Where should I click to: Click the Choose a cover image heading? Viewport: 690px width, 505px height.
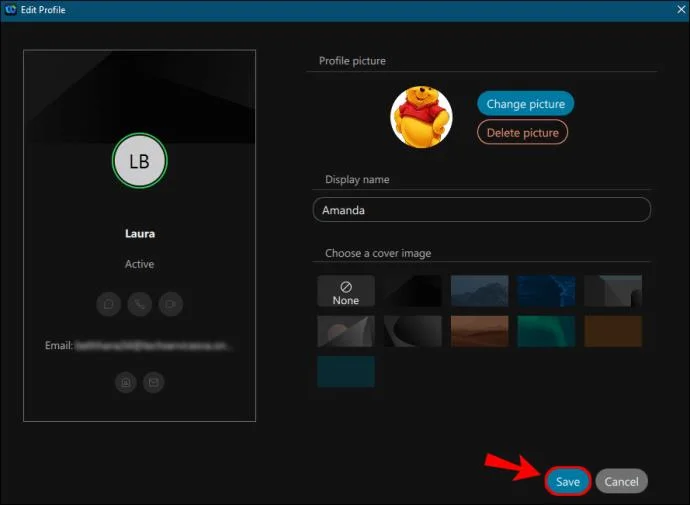[378, 253]
